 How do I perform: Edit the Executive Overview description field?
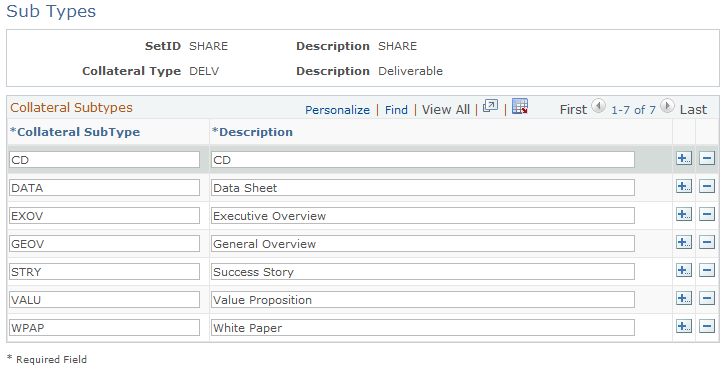click(423, 216)
